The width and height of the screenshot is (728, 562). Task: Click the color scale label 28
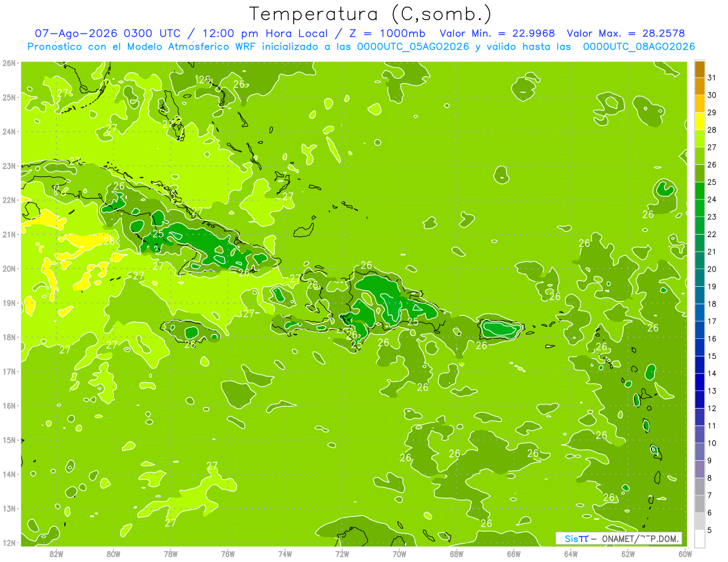pyautogui.click(x=712, y=130)
